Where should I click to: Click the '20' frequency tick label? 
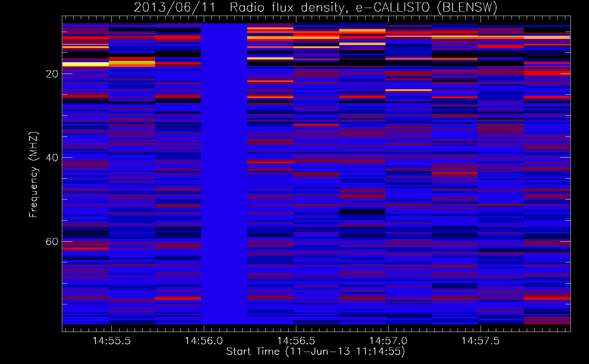(52, 74)
